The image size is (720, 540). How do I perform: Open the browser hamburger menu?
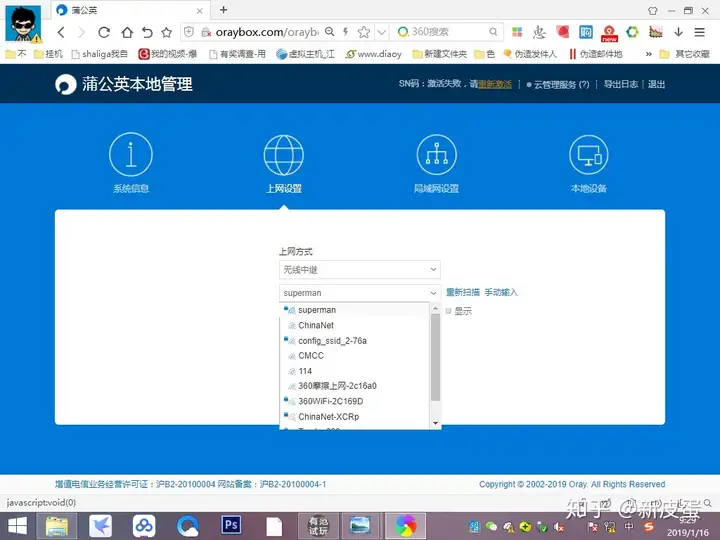tap(699, 32)
